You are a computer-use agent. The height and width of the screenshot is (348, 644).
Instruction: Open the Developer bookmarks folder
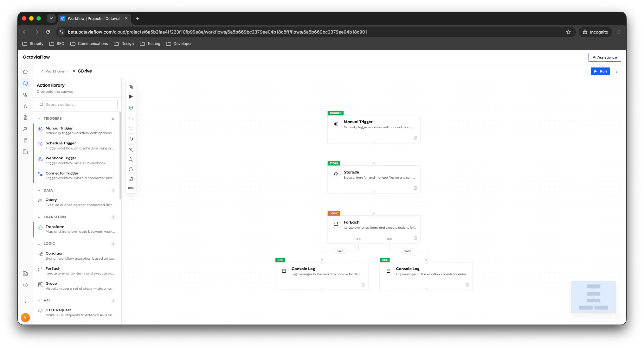pyautogui.click(x=179, y=44)
